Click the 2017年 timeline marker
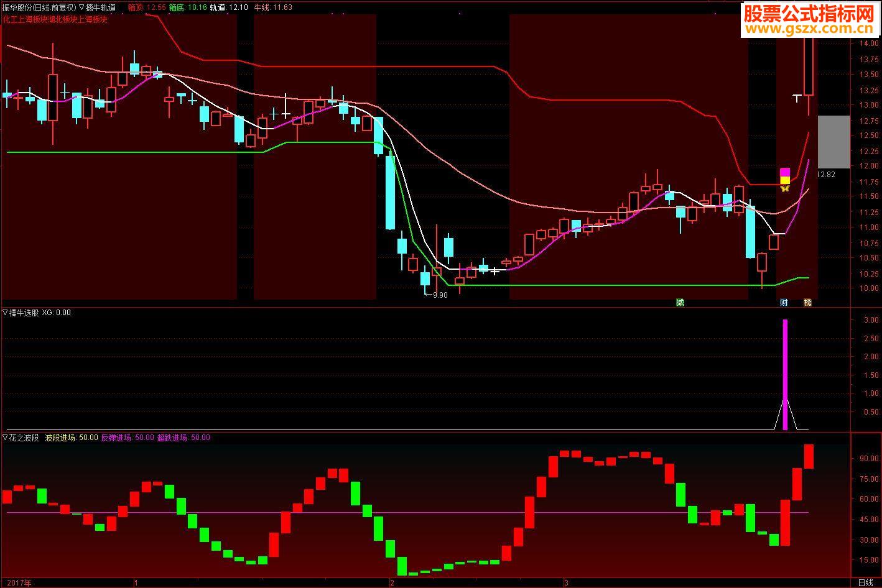This screenshot has width=882, height=588. 19,582
